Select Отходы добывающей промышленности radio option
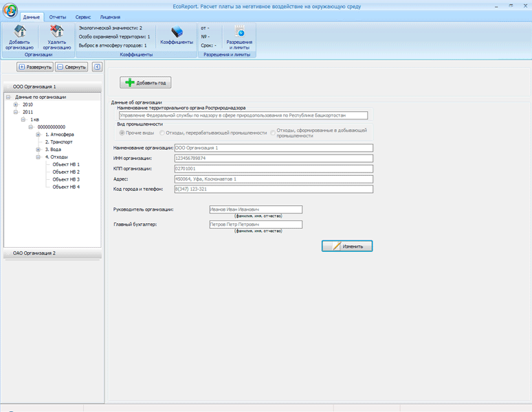The image size is (532, 412). click(x=273, y=133)
